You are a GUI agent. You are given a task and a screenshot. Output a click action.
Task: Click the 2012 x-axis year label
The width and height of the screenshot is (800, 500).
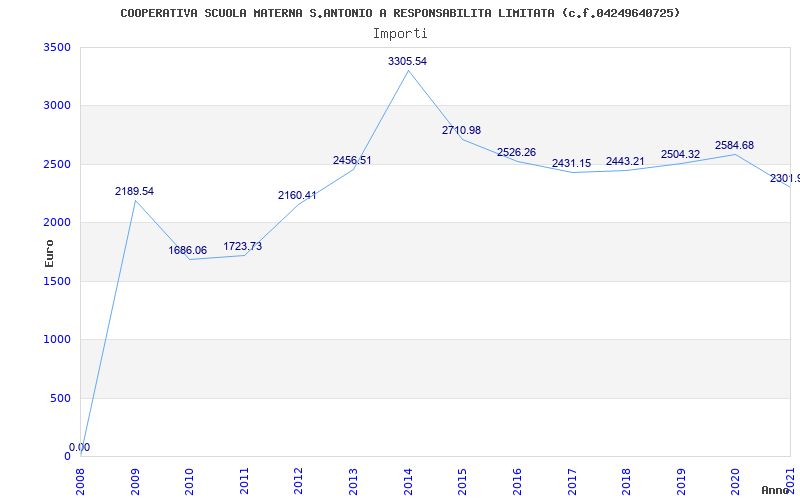(x=298, y=482)
